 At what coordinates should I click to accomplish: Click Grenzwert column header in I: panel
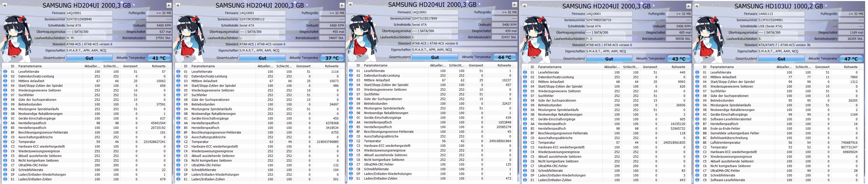tap(476, 65)
